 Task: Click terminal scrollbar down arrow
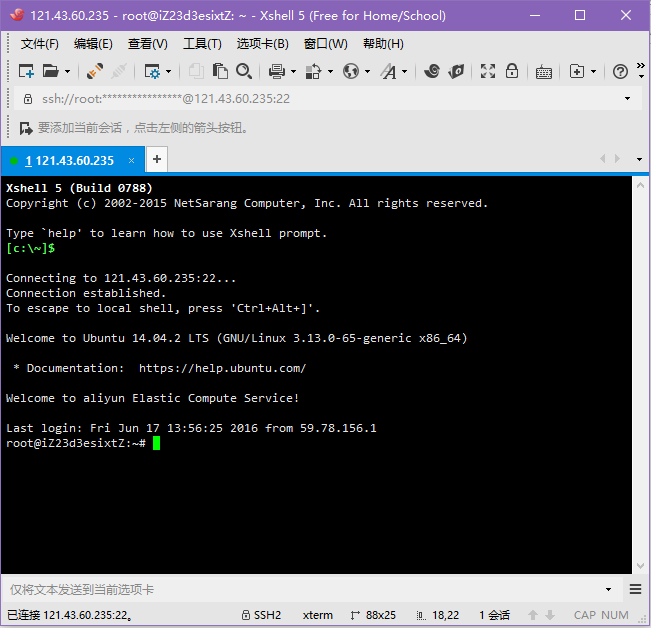click(640, 566)
